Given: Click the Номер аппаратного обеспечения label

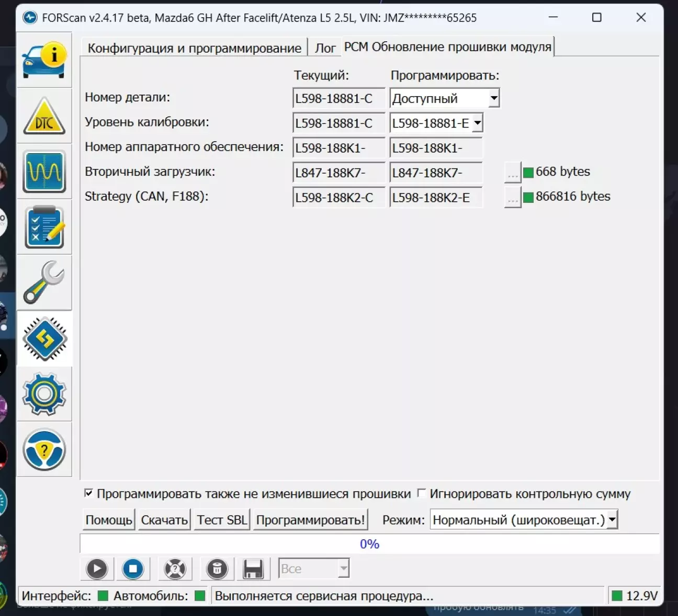Looking at the screenshot, I should click(184, 147).
